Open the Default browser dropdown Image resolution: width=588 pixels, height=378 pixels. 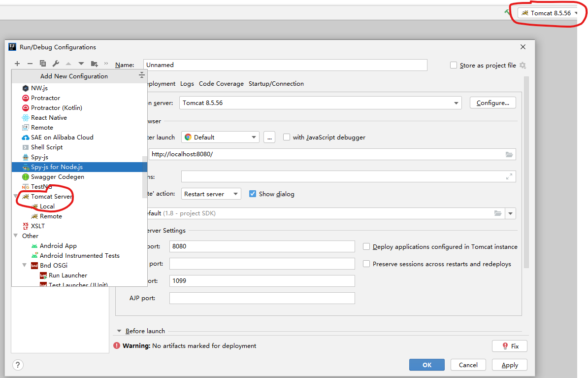click(x=254, y=137)
